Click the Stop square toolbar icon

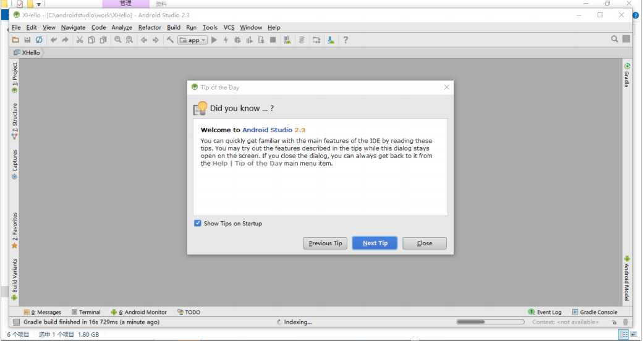point(273,40)
